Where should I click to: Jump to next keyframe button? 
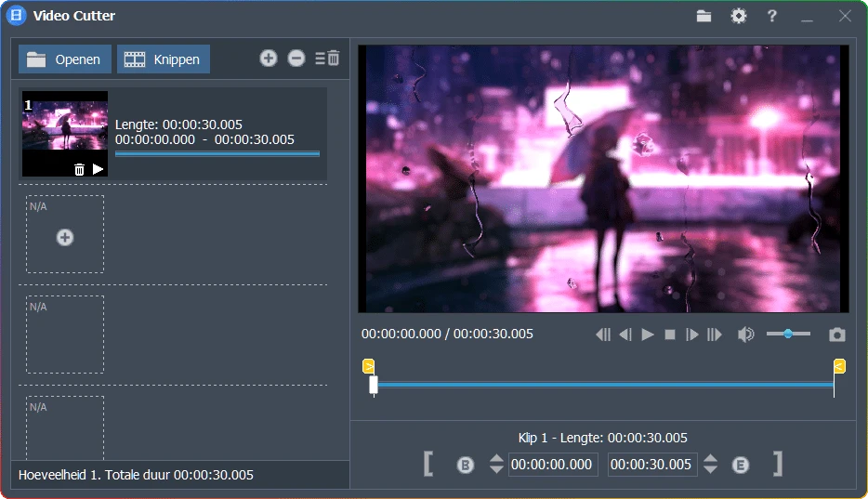(715, 335)
